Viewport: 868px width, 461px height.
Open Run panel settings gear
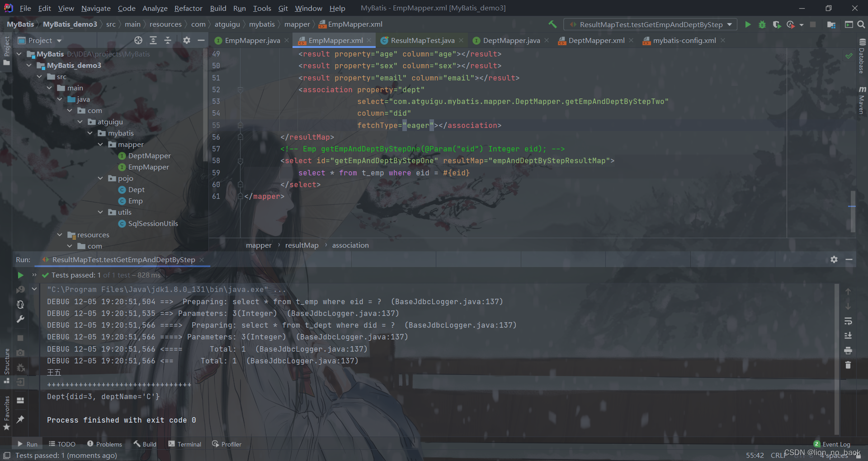coord(834,259)
